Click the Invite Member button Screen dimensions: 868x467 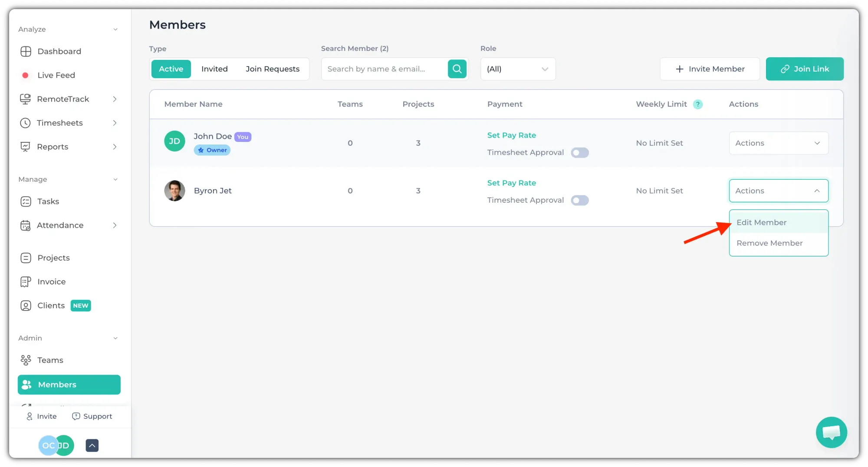(710, 69)
